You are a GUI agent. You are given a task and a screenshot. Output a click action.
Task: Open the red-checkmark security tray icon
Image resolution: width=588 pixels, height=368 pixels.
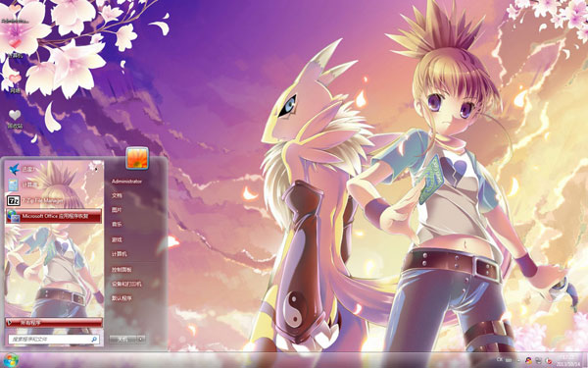coord(549,361)
